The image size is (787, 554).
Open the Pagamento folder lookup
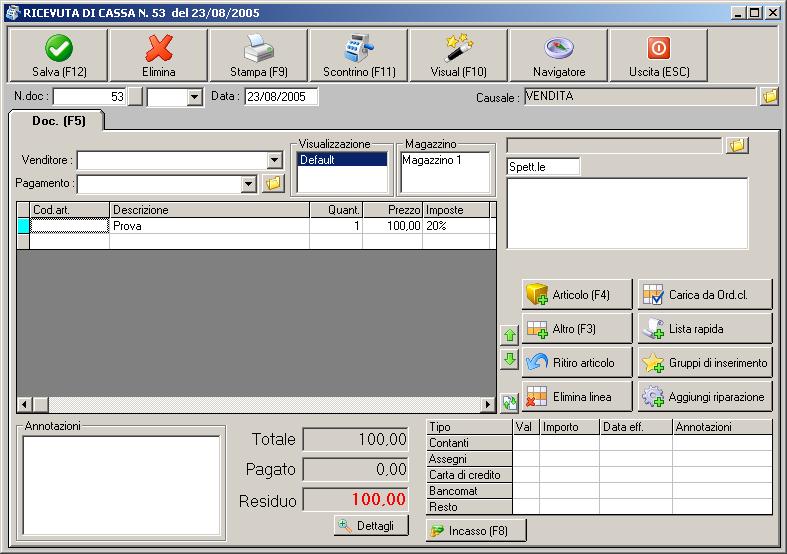pos(273,184)
